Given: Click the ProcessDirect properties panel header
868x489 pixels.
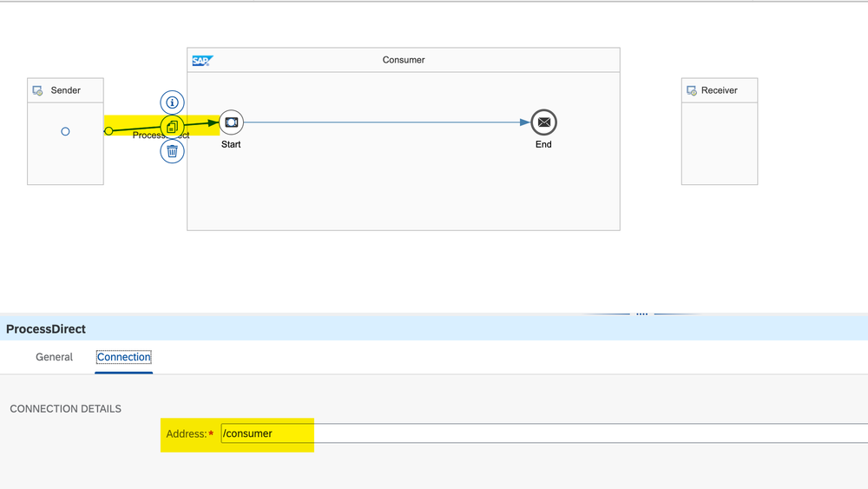Looking at the screenshot, I should point(434,329).
